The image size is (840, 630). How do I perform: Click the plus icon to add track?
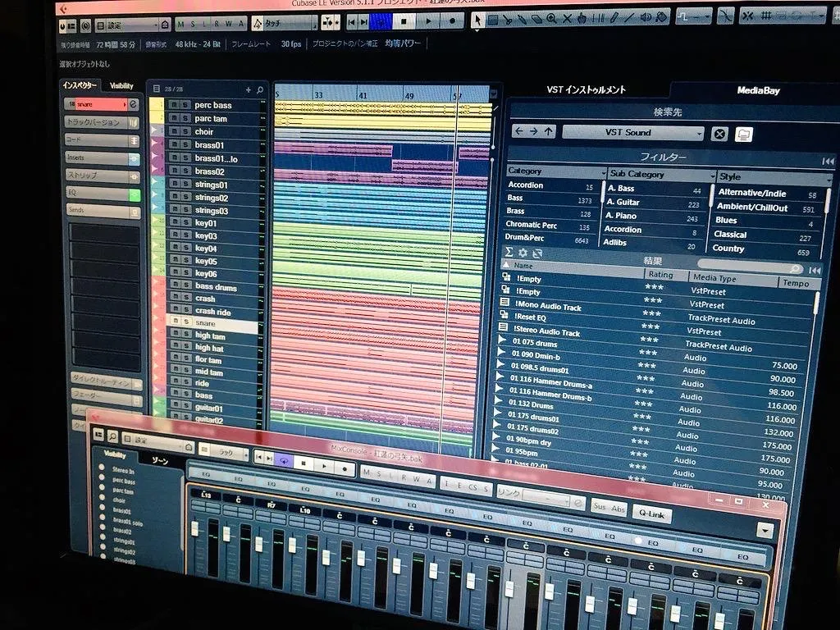249,90
